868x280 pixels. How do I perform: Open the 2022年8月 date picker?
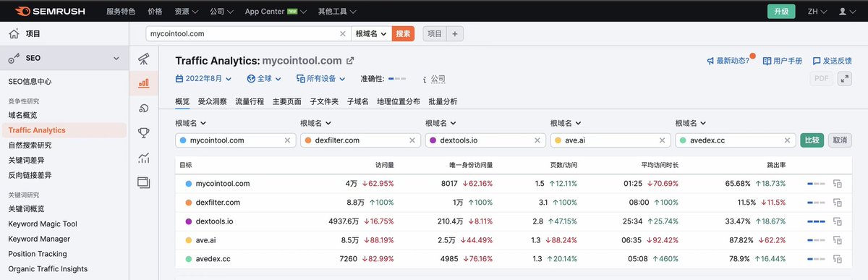tap(203, 78)
